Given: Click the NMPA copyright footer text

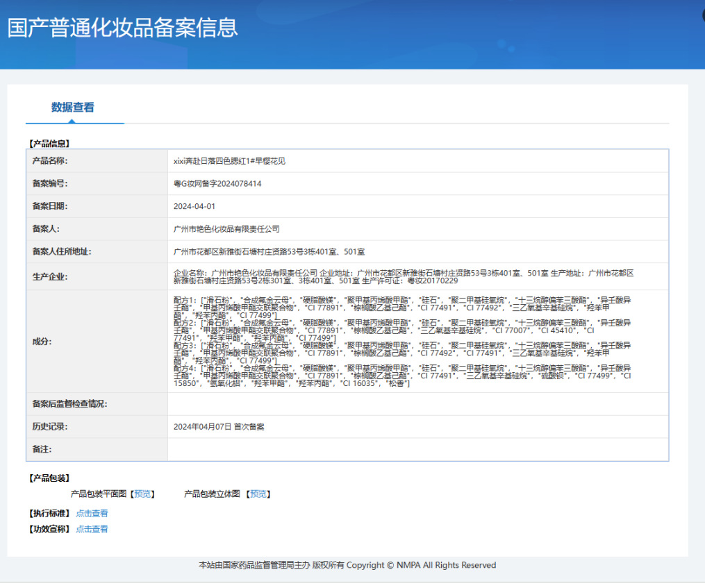Looking at the screenshot, I should (347, 565).
